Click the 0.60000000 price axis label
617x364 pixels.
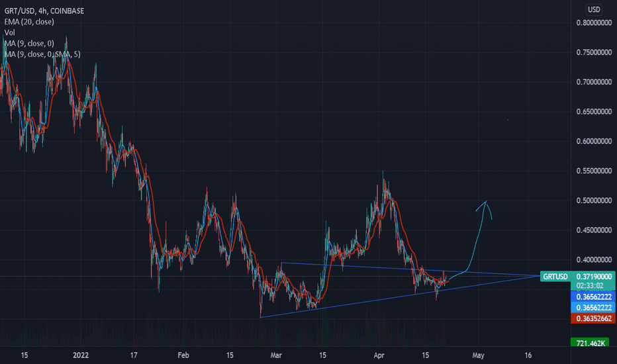pyautogui.click(x=594, y=141)
